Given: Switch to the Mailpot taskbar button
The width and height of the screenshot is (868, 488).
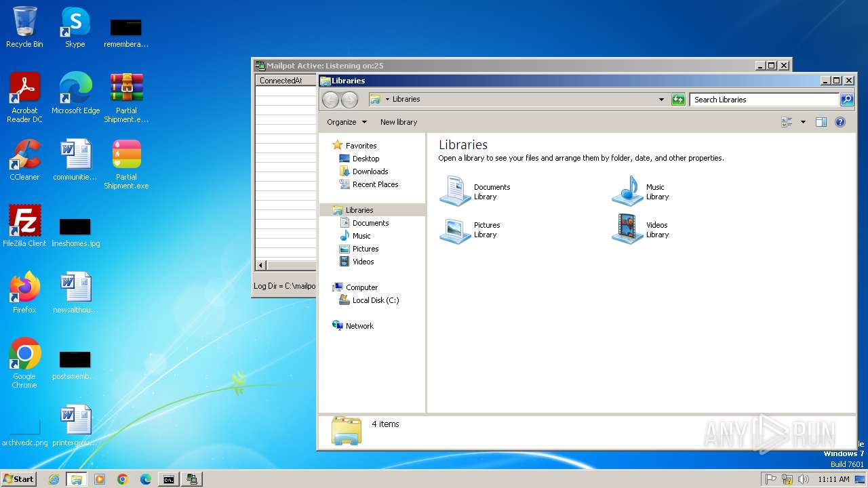Looking at the screenshot, I should point(192,479).
